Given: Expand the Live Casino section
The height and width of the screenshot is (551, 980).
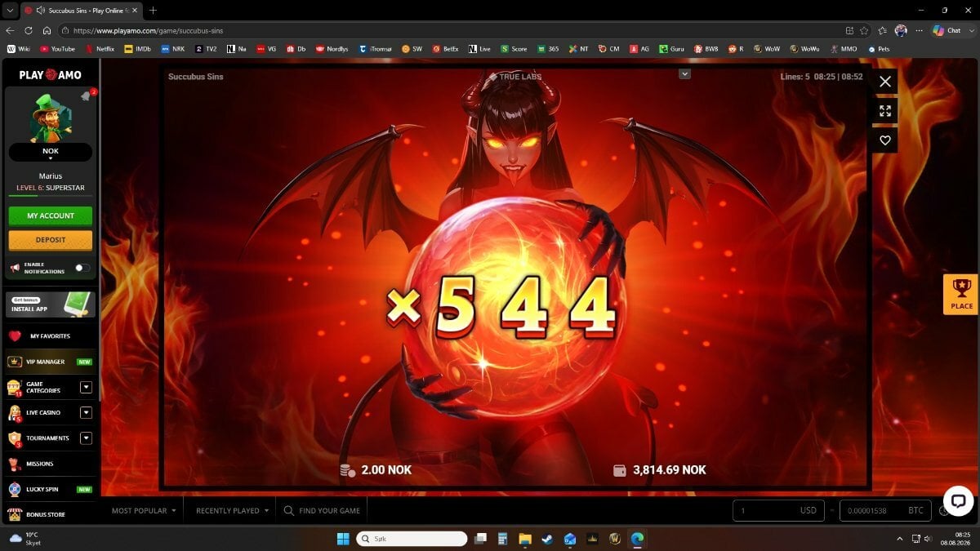Looking at the screenshot, I should click(x=86, y=412).
